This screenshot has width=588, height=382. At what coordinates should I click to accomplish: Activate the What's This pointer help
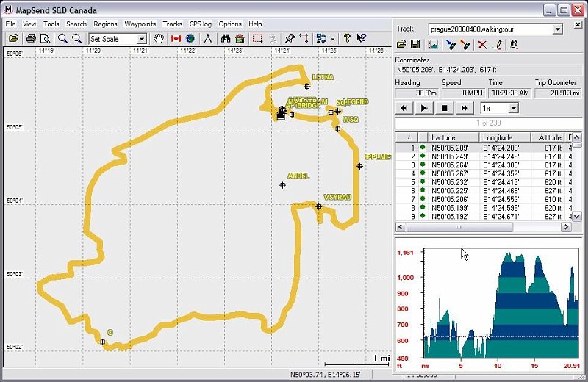(361, 38)
